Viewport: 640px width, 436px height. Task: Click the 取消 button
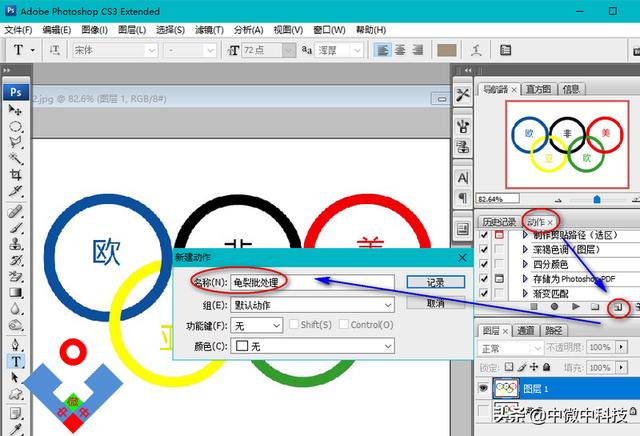click(x=436, y=303)
